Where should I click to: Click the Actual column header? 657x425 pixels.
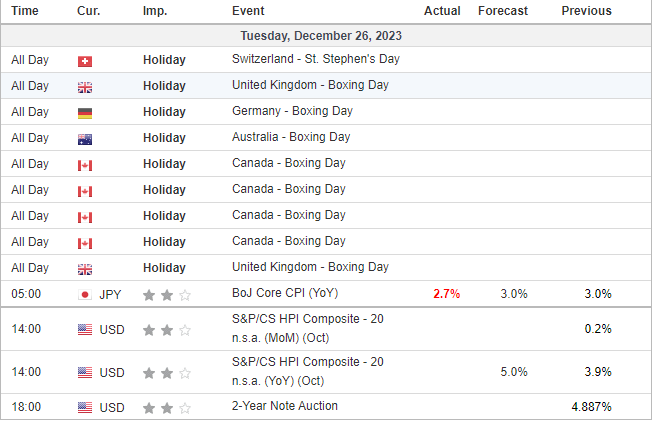(x=442, y=11)
